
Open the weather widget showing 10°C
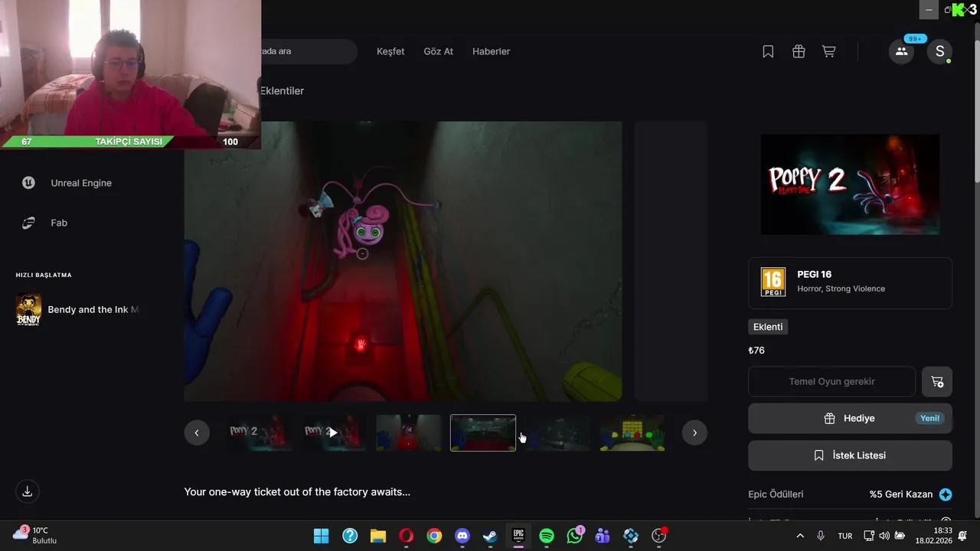point(34,535)
